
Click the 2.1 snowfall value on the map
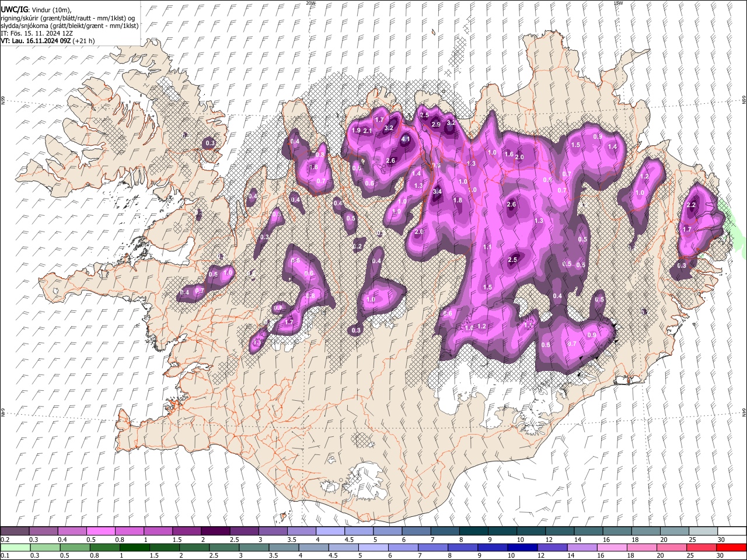click(x=368, y=131)
